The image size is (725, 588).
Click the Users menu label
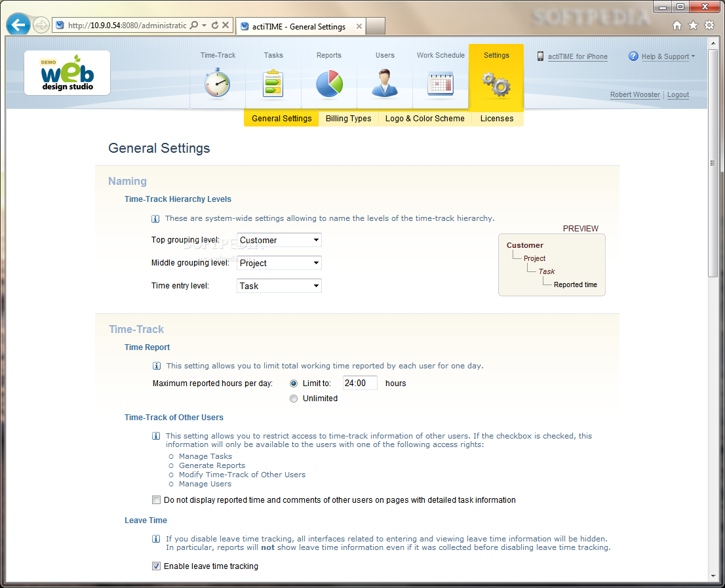pyautogui.click(x=385, y=55)
